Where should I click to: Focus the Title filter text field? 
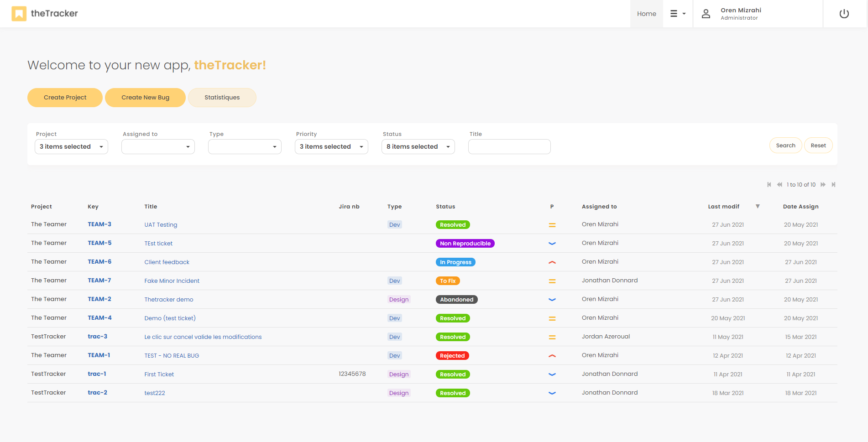pyautogui.click(x=509, y=147)
